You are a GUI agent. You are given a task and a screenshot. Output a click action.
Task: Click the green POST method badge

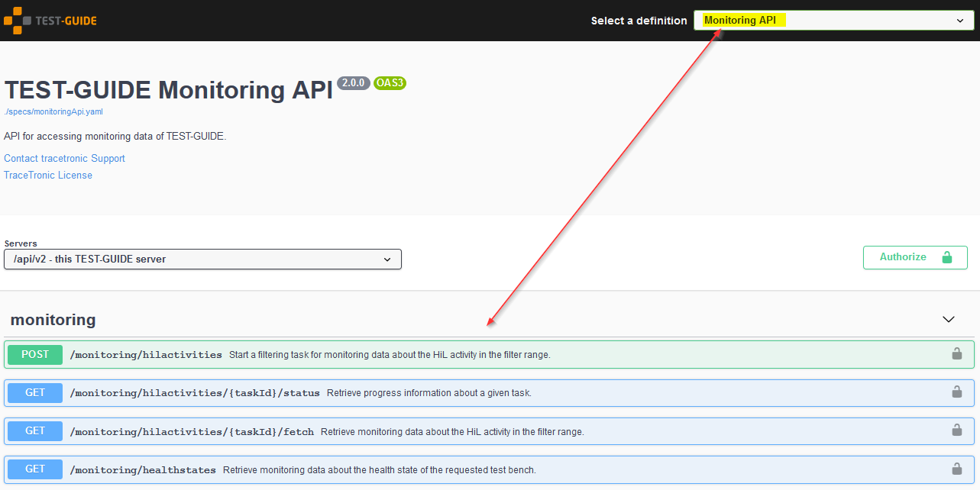(34, 354)
